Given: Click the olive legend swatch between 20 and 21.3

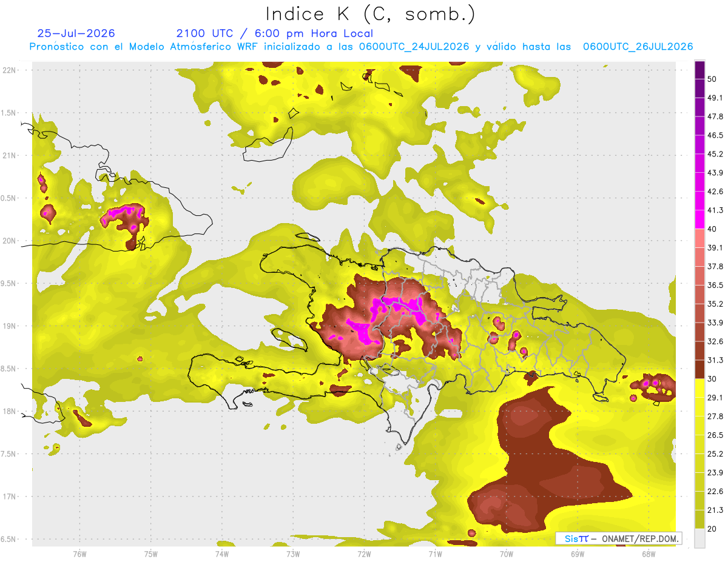Looking at the screenshot, I should (700, 520).
